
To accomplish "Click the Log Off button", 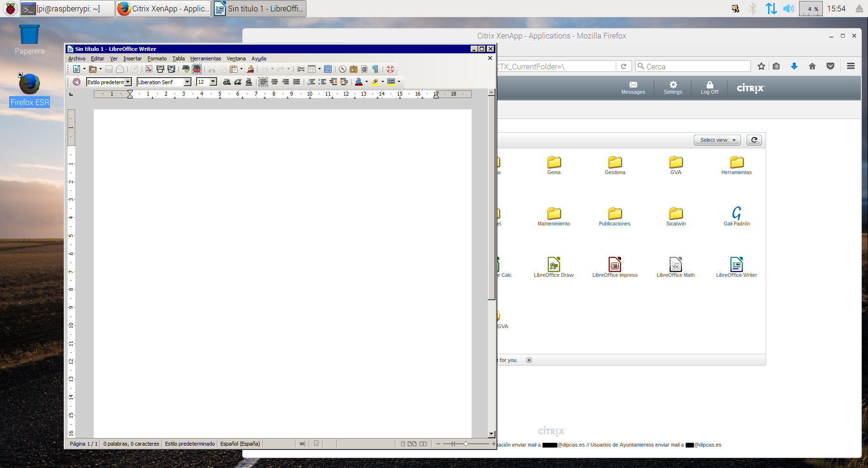I will (x=710, y=88).
